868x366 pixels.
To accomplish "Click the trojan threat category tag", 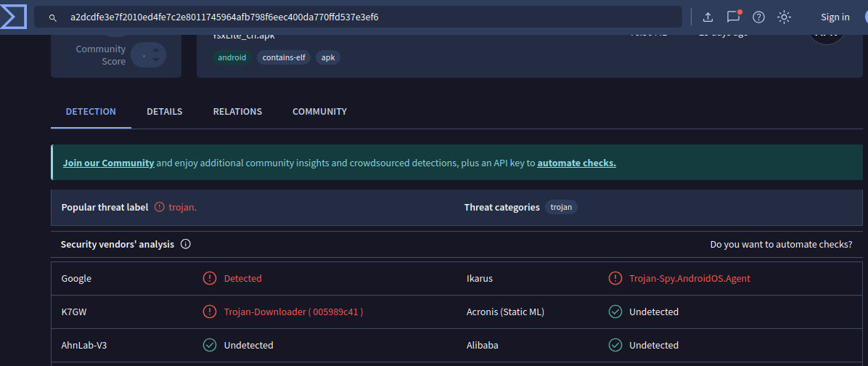I will pos(561,207).
